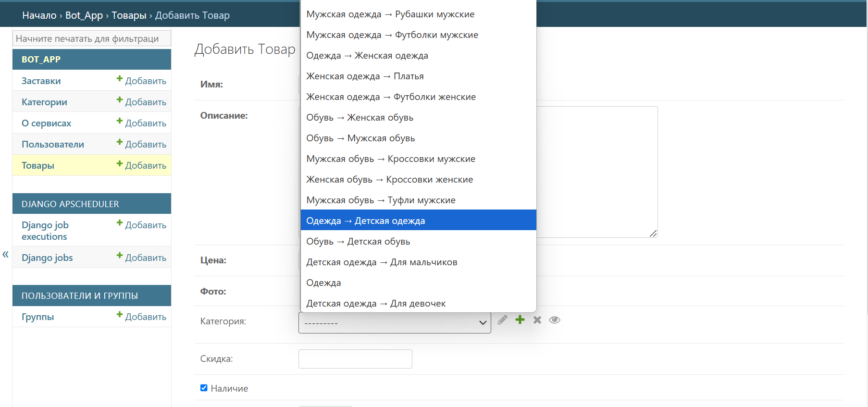
Task: Choose Женская одежда → Платья option
Action: click(x=418, y=76)
